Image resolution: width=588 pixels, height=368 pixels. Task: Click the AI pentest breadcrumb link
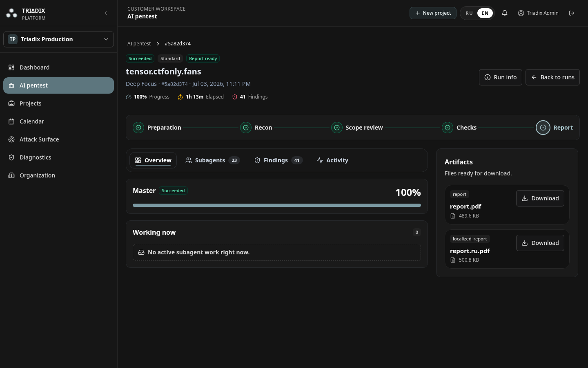[x=139, y=44]
